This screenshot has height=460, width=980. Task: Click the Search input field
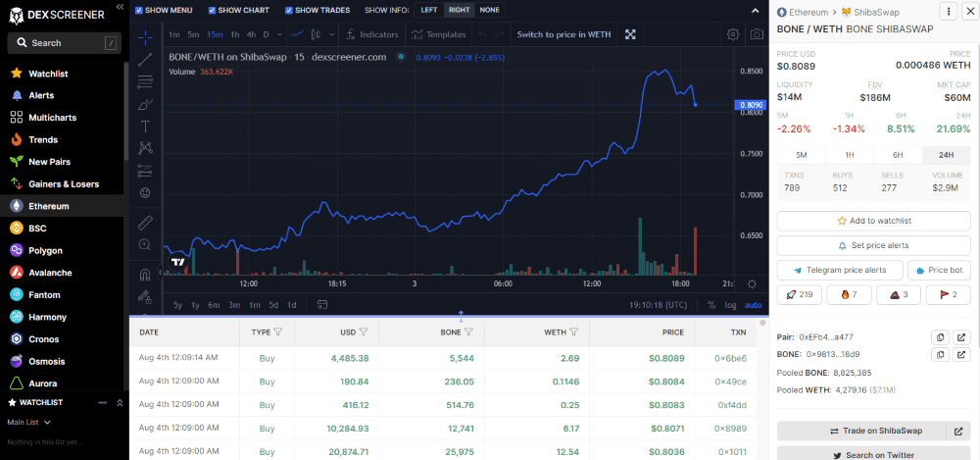(65, 43)
